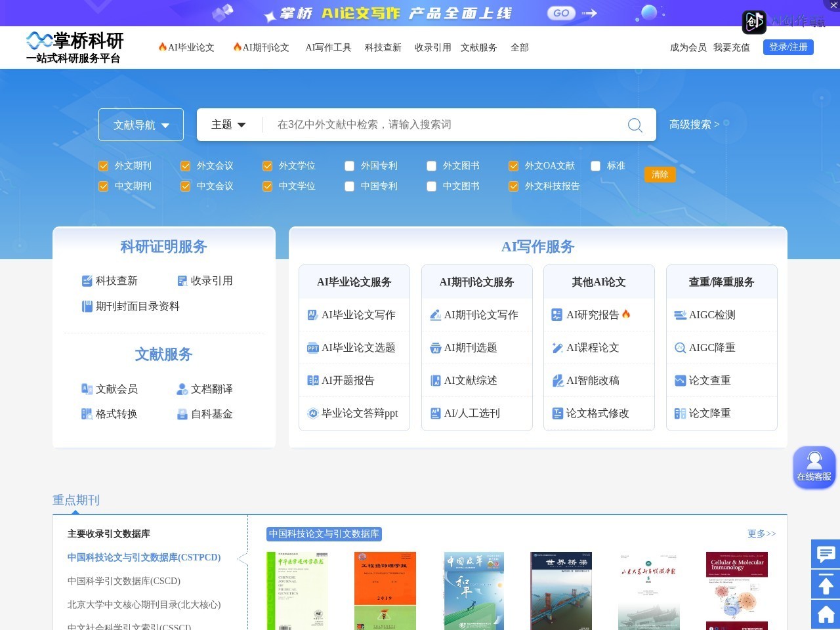Viewport: 840px width, 630px height.
Task: Close the top promotional banner
Action: (x=833, y=5)
